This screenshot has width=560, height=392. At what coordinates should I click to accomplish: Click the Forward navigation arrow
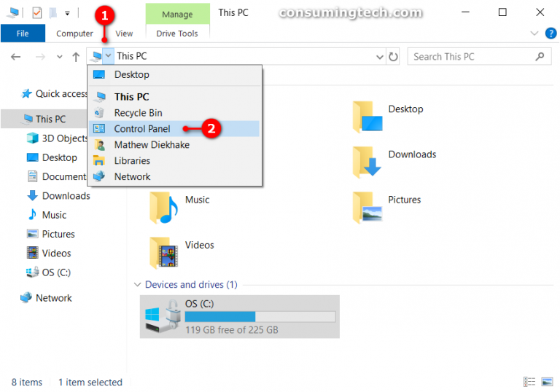click(40, 57)
